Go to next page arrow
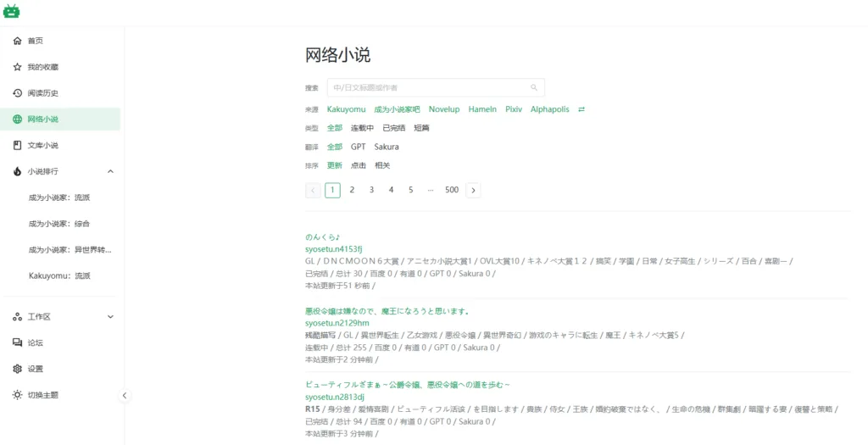 (x=473, y=190)
